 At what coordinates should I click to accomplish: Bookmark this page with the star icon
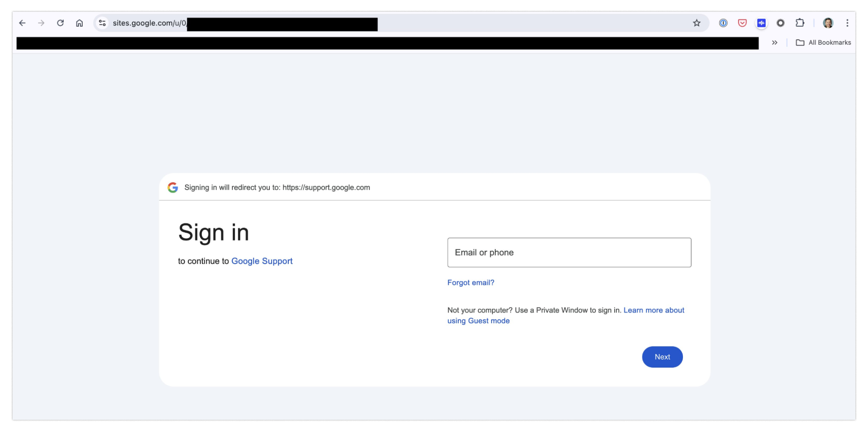click(696, 23)
